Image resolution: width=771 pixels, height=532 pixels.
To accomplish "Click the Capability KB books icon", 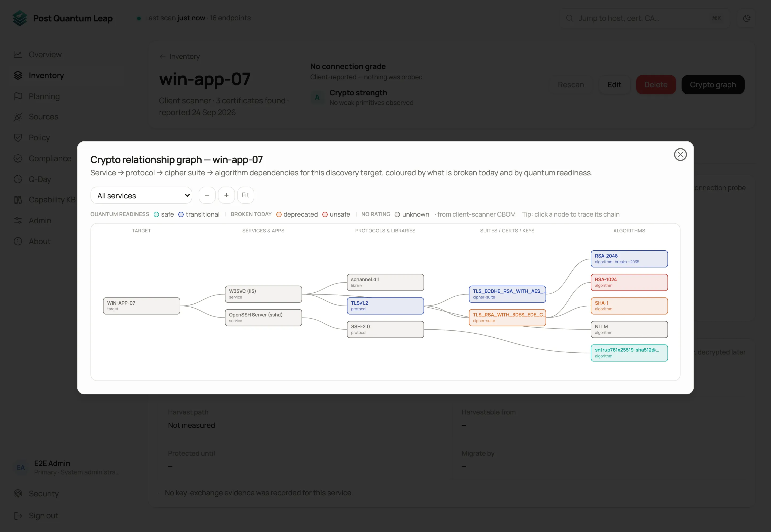I will click(18, 200).
